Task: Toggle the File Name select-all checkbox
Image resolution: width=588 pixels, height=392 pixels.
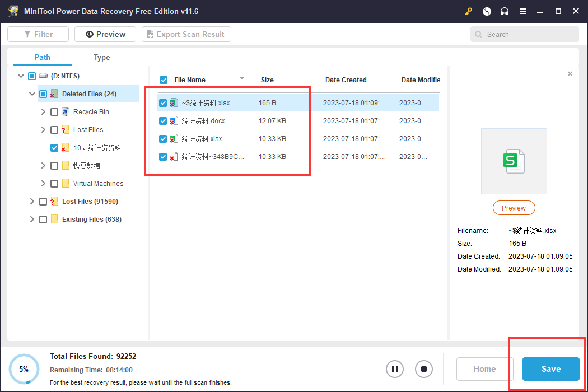Action: click(x=164, y=80)
